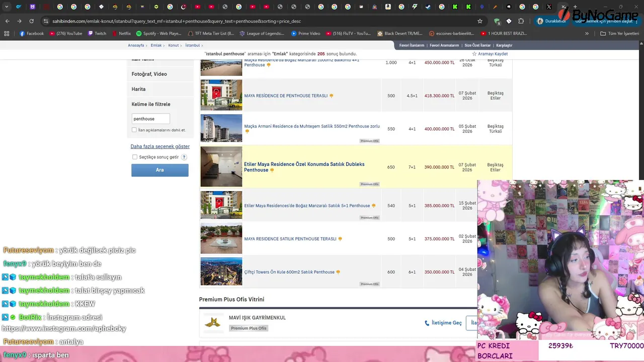Image resolution: width=644 pixels, height=362 pixels.
Task: Open thumbnail of Maçka Armani Residence listing
Action: pos(221,128)
